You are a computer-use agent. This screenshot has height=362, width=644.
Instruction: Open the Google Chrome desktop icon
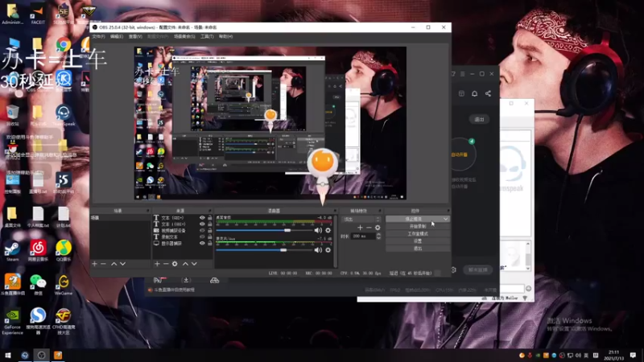64,44
